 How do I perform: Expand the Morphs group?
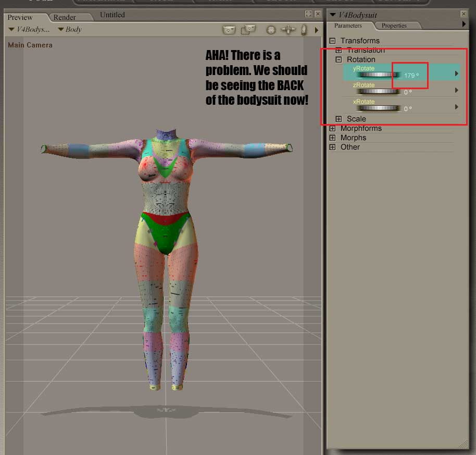click(332, 138)
